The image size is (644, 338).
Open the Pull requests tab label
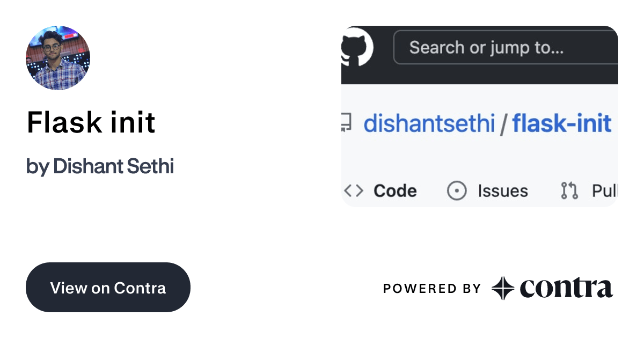[605, 191]
